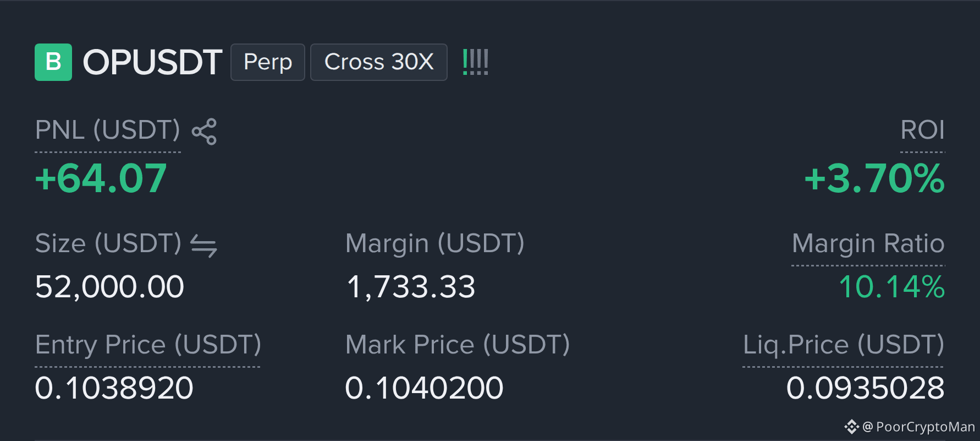
Task: Toggle size unit with swap arrows icon
Action: pyautogui.click(x=204, y=246)
